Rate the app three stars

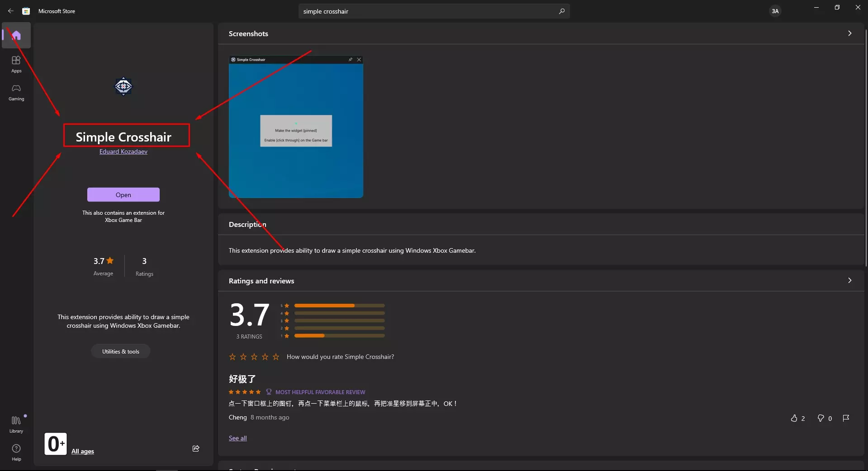pos(254,357)
